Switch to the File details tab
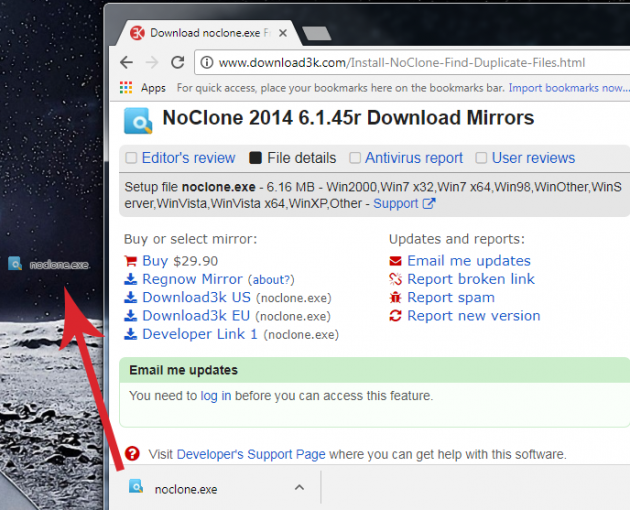Viewport: 630px width, 510px height. coord(302,158)
